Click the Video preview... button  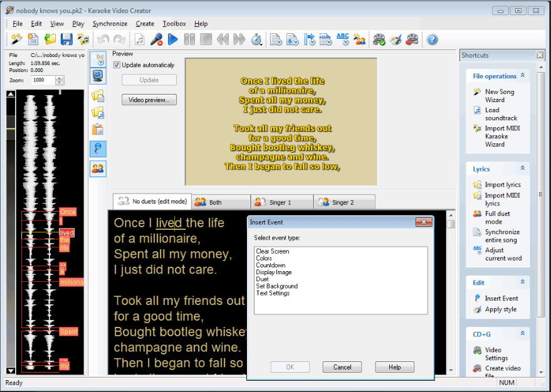pyautogui.click(x=149, y=100)
